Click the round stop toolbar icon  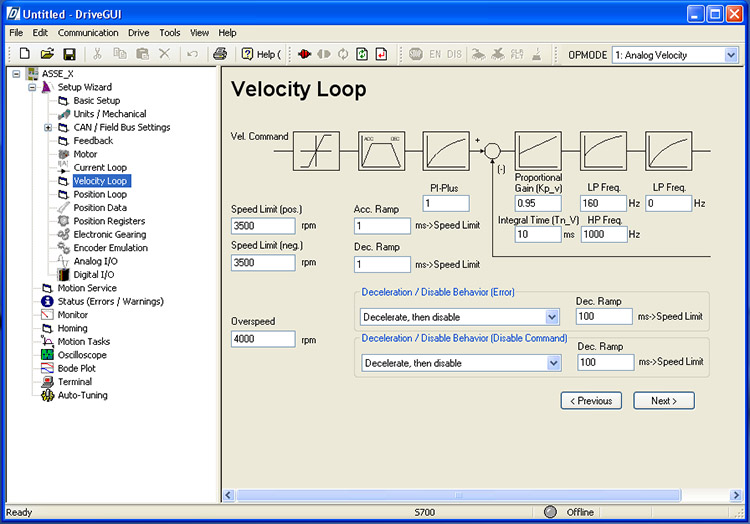416,54
